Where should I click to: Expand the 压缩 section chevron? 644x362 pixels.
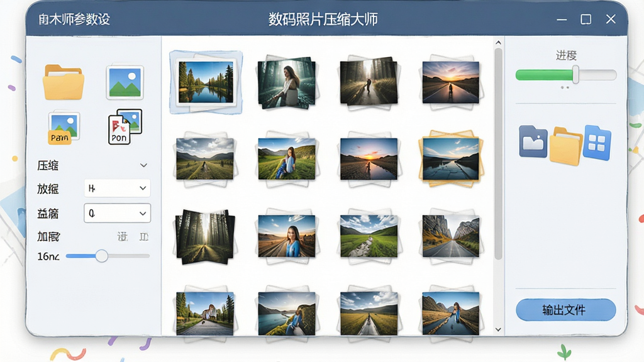[x=143, y=165]
